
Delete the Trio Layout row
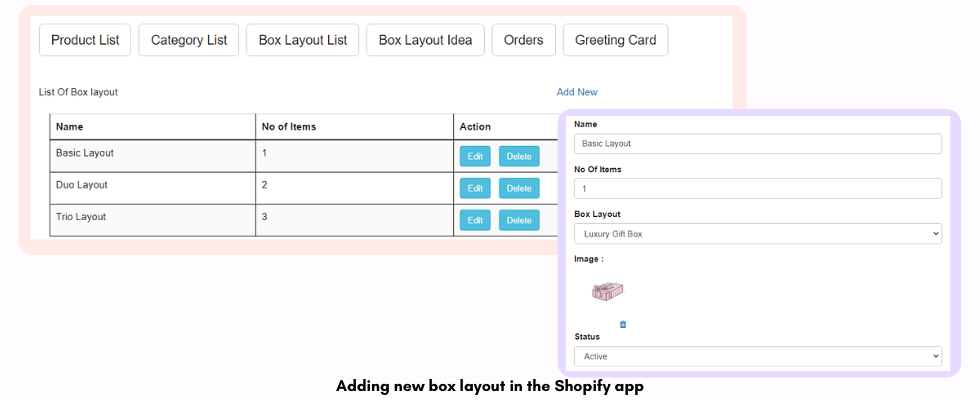coord(519,220)
